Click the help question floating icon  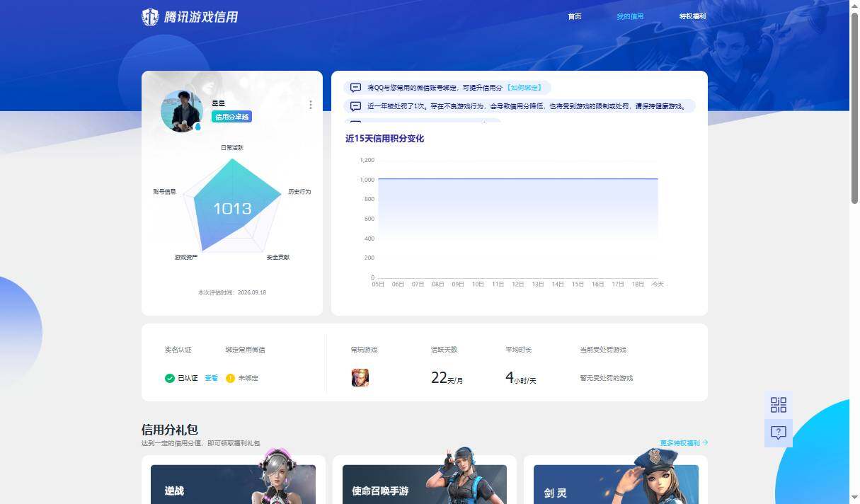779,433
